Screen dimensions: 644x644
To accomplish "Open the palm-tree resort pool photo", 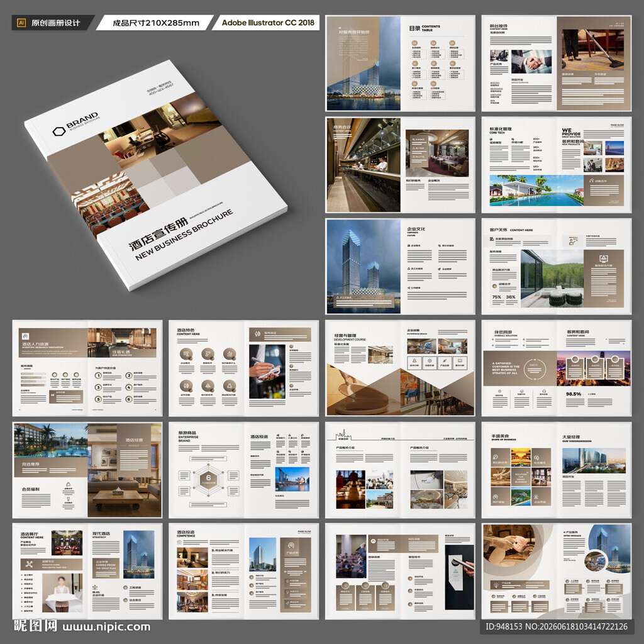I will click(51, 440).
